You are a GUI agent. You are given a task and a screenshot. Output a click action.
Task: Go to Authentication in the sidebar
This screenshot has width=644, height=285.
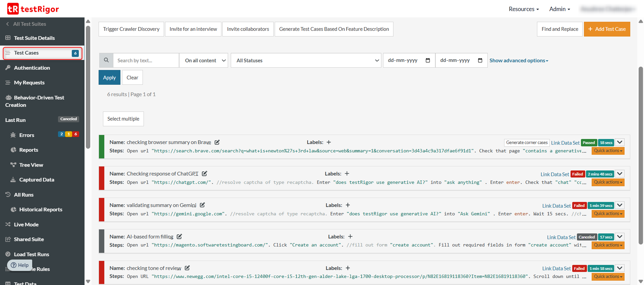point(32,68)
